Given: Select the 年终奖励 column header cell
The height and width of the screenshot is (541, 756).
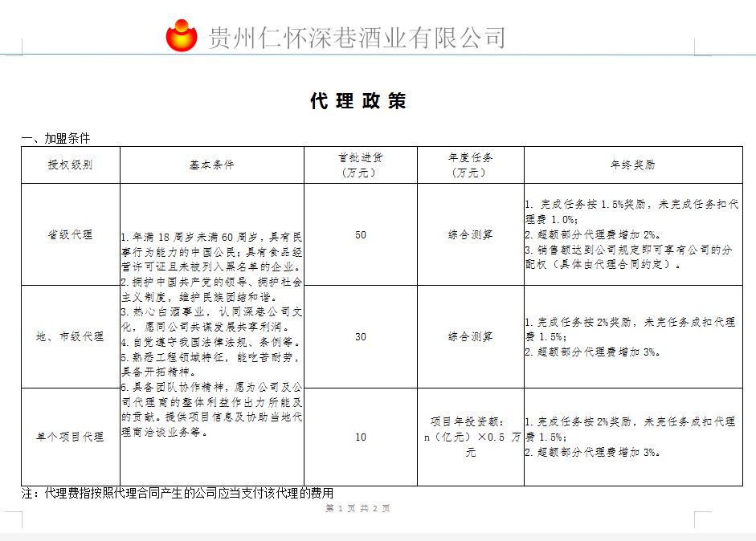Looking at the screenshot, I should [632, 165].
